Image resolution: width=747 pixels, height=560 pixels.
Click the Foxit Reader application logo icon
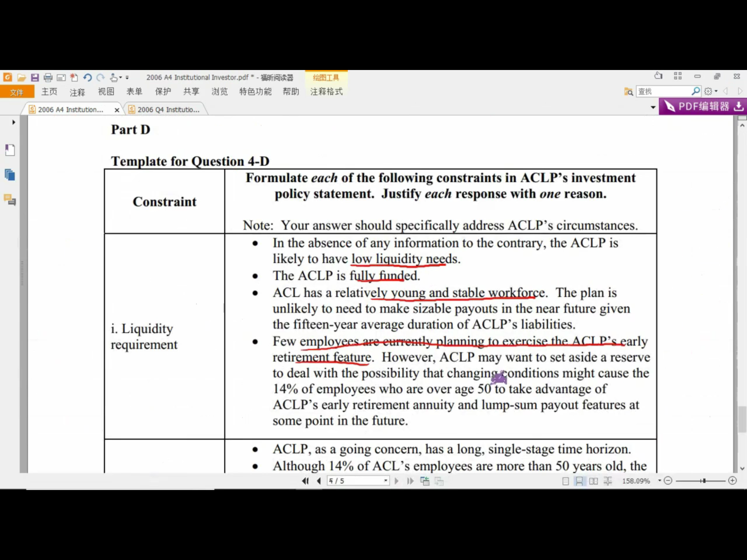[x=8, y=77]
